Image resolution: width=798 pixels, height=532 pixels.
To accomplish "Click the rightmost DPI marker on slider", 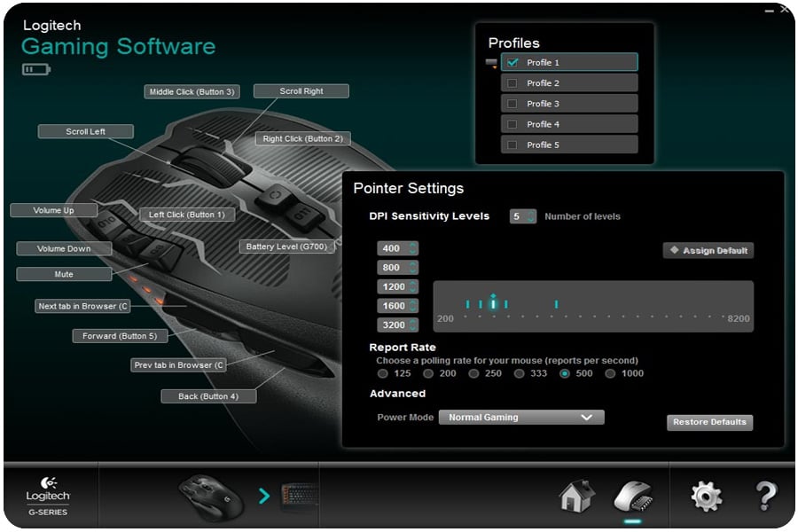I will pos(556,304).
